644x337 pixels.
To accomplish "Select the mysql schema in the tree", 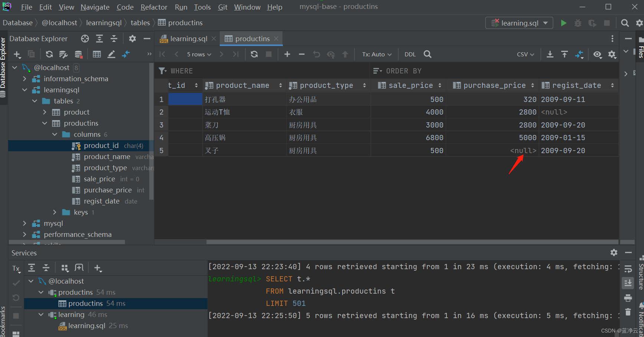I will pos(53,223).
